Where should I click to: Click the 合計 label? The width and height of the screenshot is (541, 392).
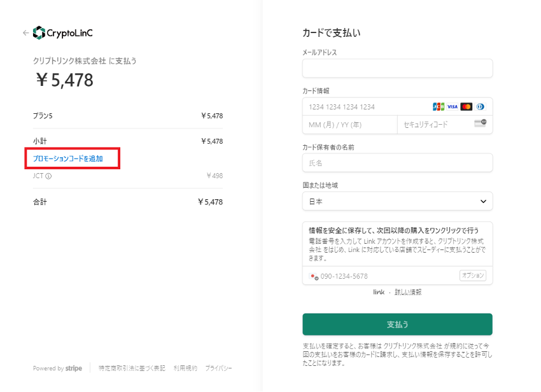pos(39,202)
